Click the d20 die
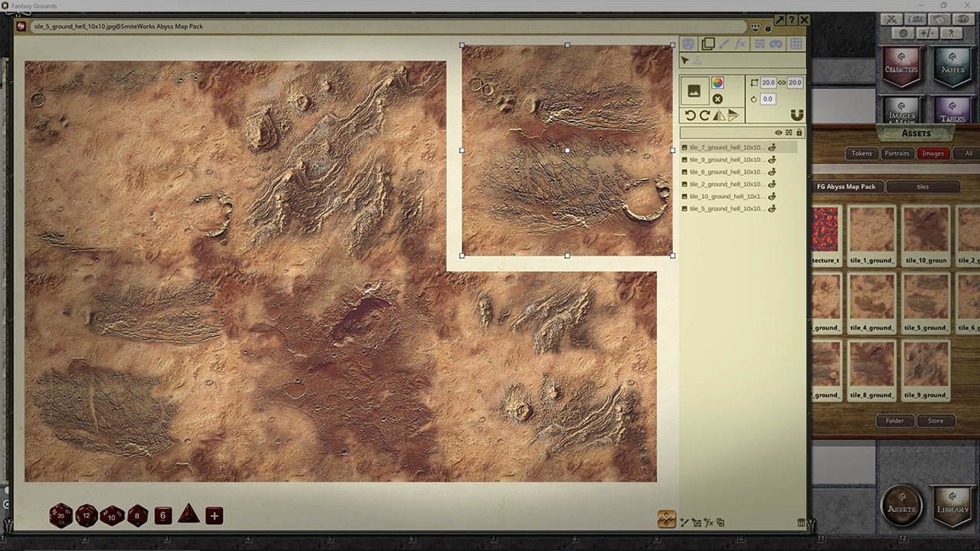 (60, 516)
